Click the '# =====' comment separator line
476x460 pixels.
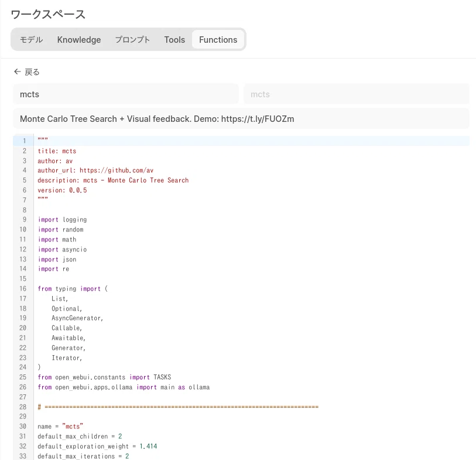[178, 407]
